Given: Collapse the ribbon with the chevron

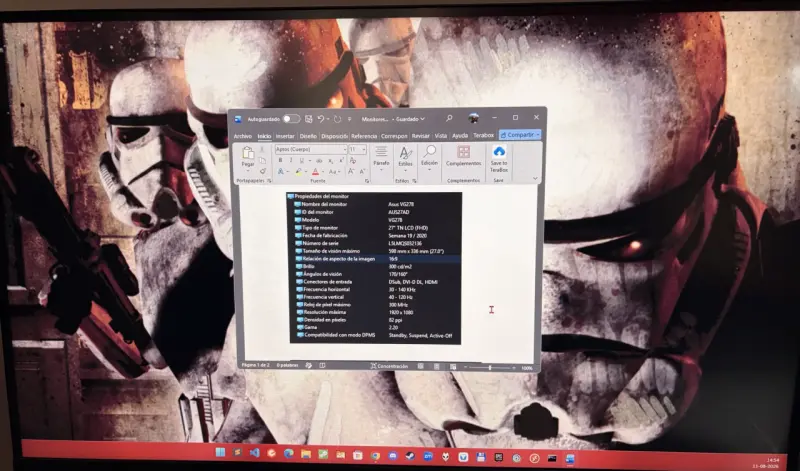Looking at the screenshot, I should pyautogui.click(x=535, y=178).
